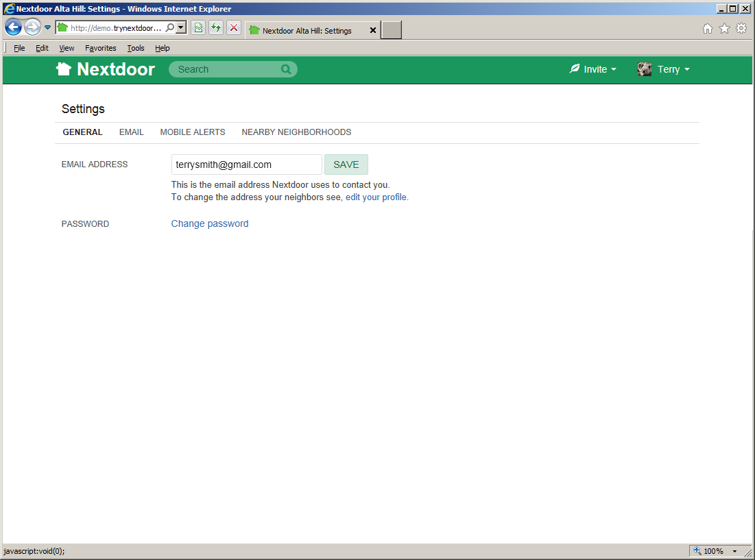Stop page loading with the red X icon
This screenshot has width=755, height=560.
pyautogui.click(x=232, y=27)
